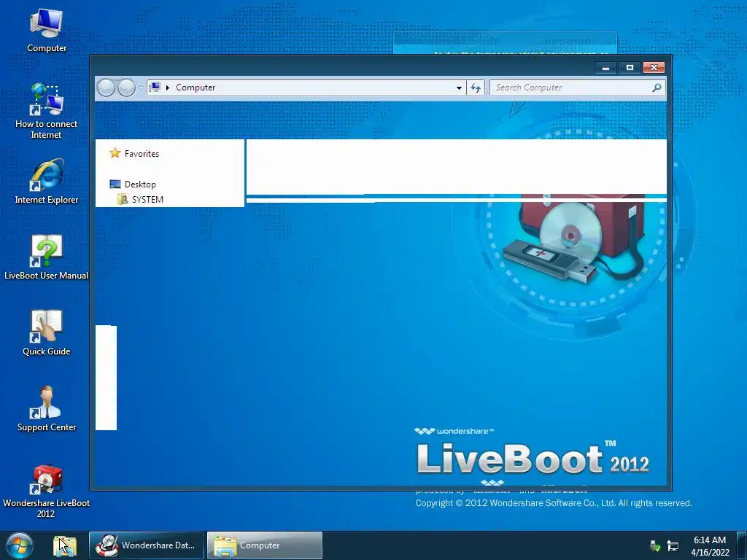Click Show desktop strip
The image size is (747, 560).
[x=742, y=545]
